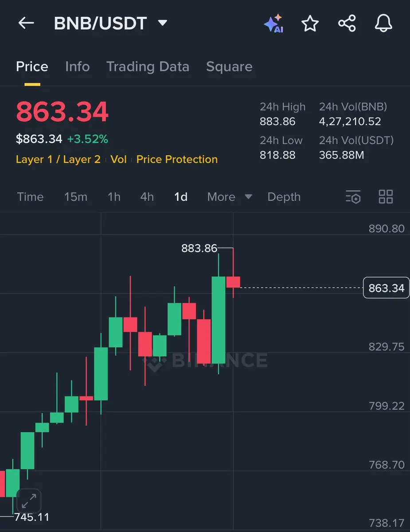This screenshot has width=410, height=532.
Task: Open the More timeframe dropdown
Action: [x=230, y=197]
